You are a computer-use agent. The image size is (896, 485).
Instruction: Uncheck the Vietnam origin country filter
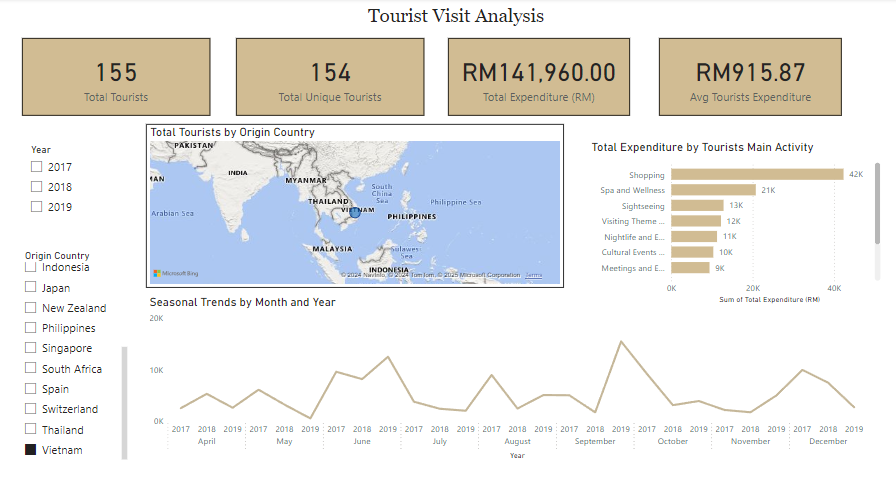pyautogui.click(x=31, y=450)
